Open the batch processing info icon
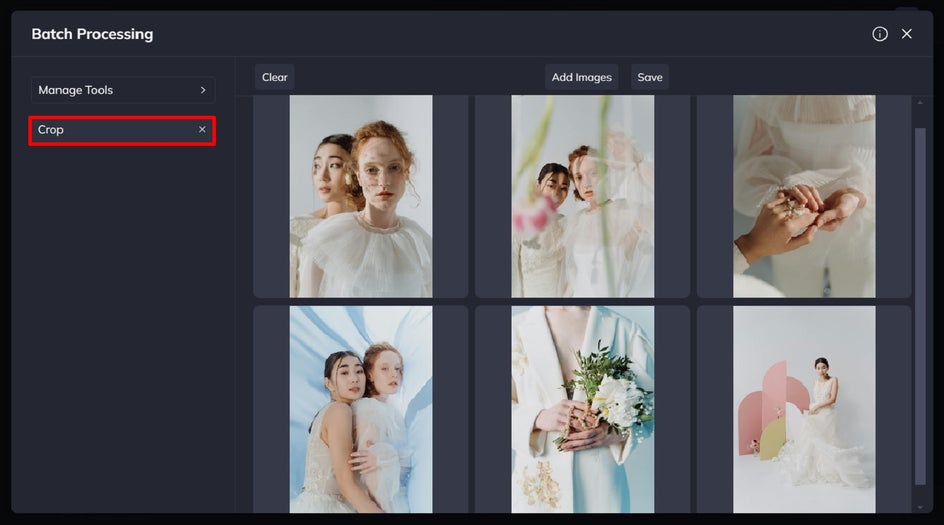 [880, 34]
